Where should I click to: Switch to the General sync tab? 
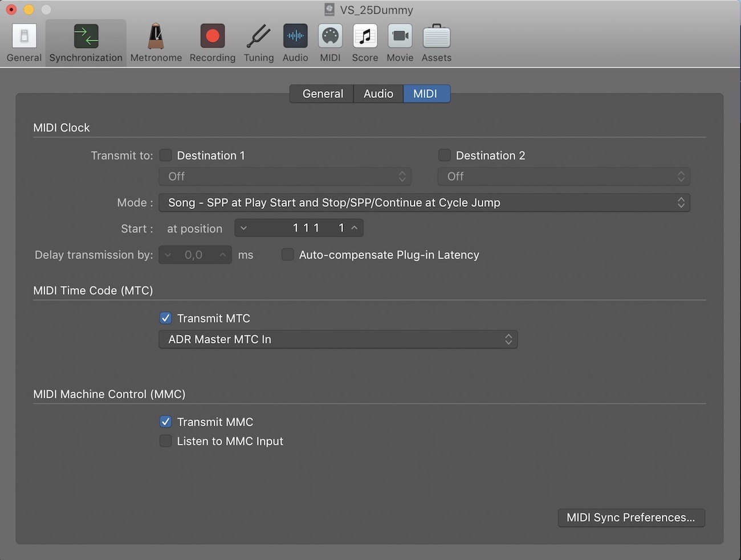(323, 93)
